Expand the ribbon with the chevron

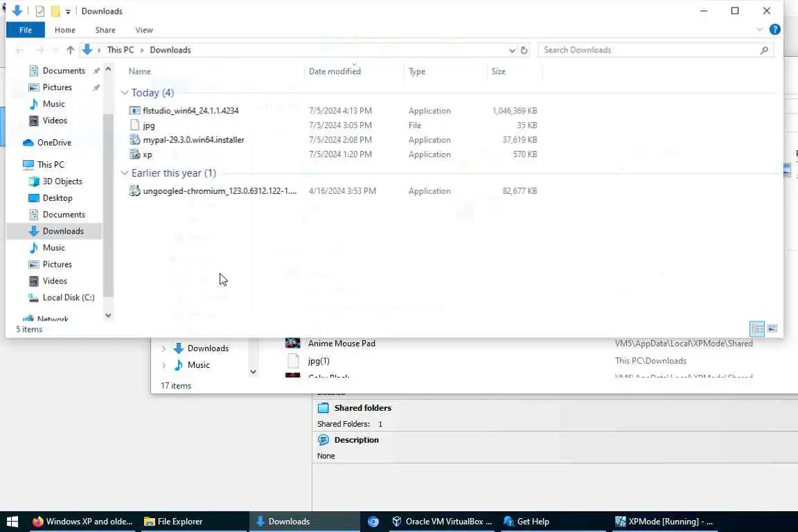(759, 30)
